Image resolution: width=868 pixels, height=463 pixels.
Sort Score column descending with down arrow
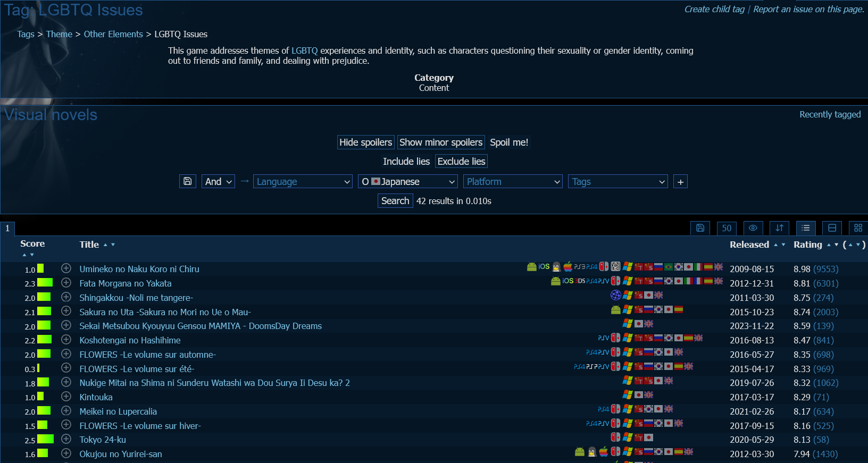(32, 255)
